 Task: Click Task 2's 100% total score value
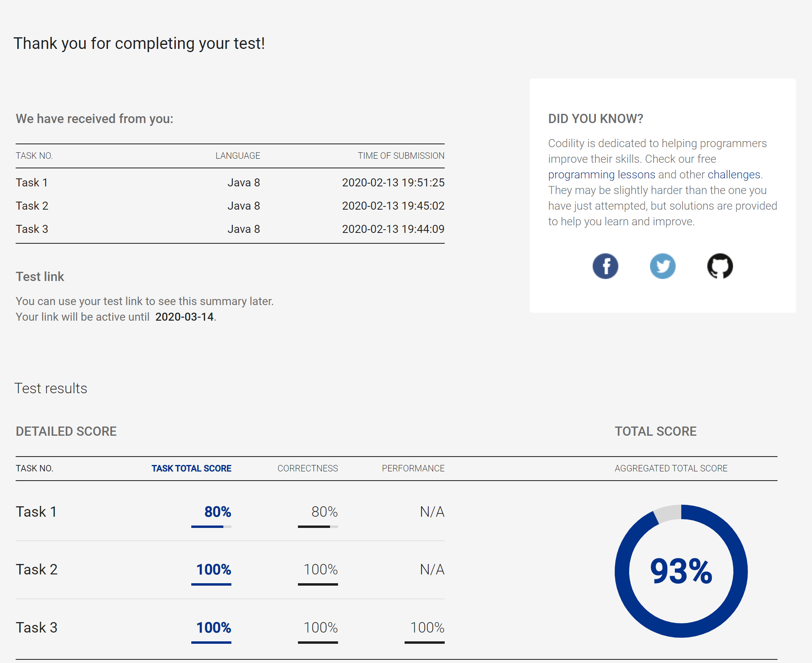coord(213,570)
